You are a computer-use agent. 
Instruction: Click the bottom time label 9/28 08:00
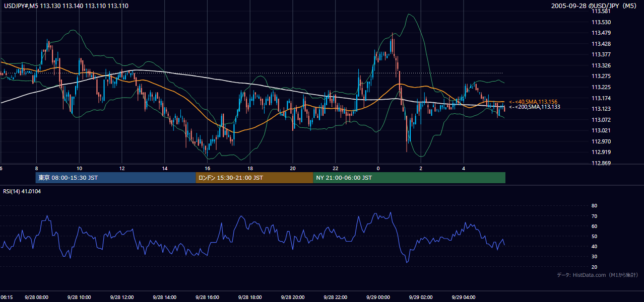coord(37,297)
